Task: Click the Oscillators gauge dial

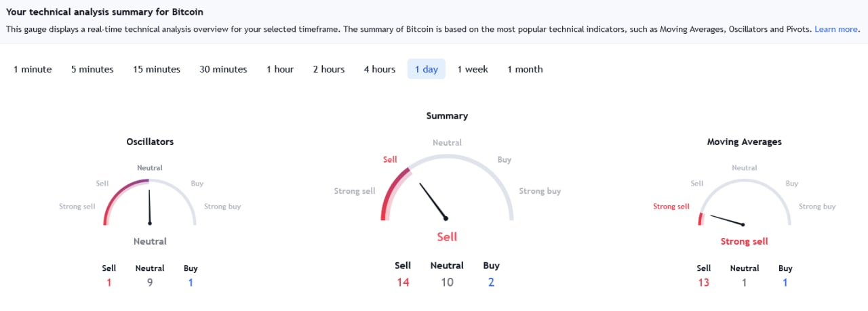Action: (x=150, y=202)
